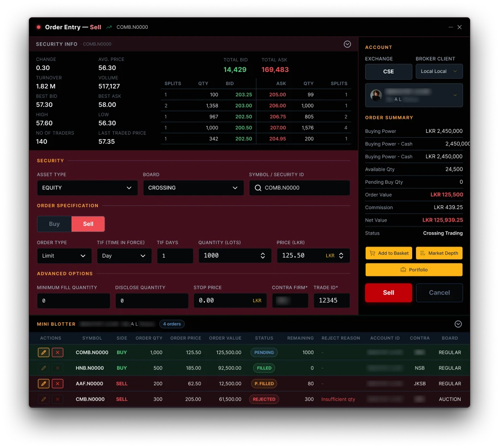Click the Minimum Fill Quantity field

click(x=73, y=301)
